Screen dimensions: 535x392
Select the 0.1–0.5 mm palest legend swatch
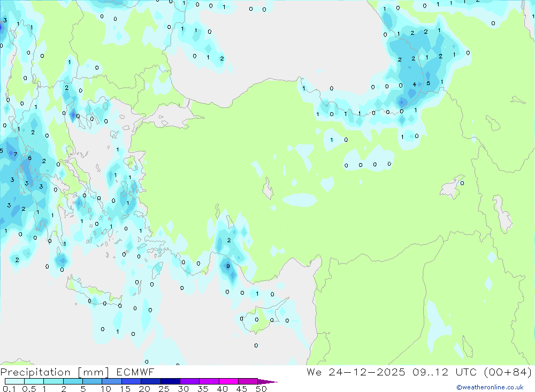coord(14,381)
